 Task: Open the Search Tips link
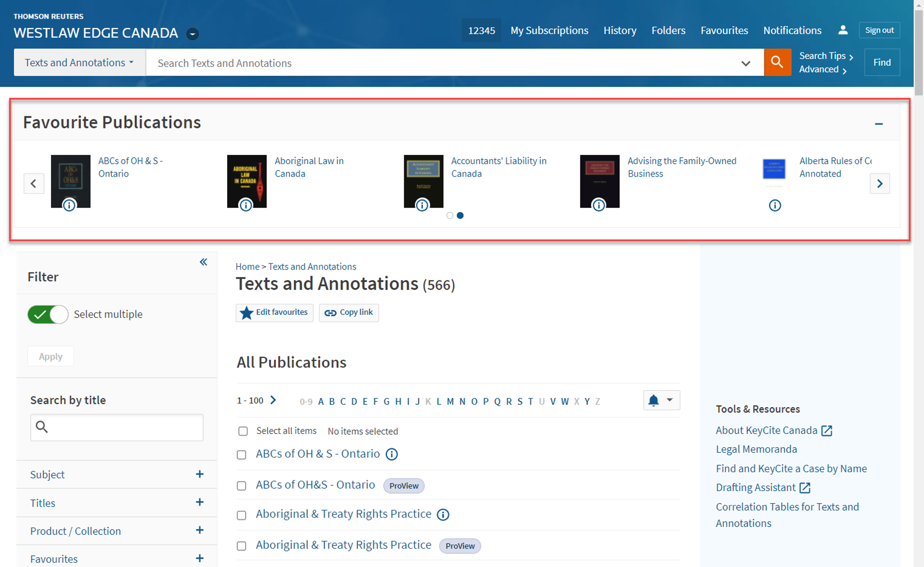826,56
